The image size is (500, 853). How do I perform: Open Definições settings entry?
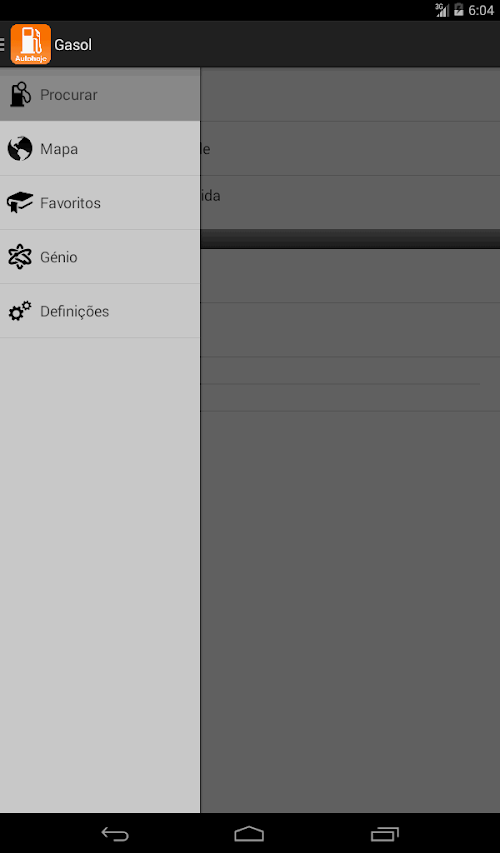coord(100,311)
